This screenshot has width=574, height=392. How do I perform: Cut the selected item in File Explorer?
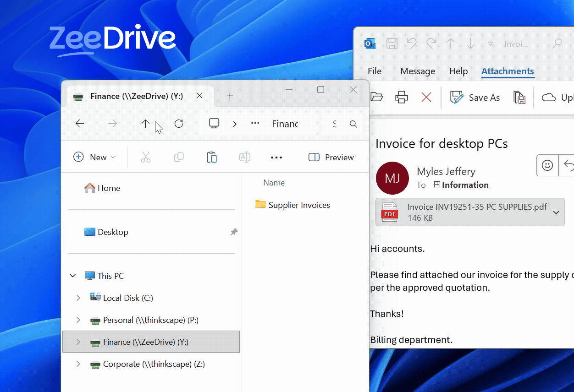click(146, 157)
